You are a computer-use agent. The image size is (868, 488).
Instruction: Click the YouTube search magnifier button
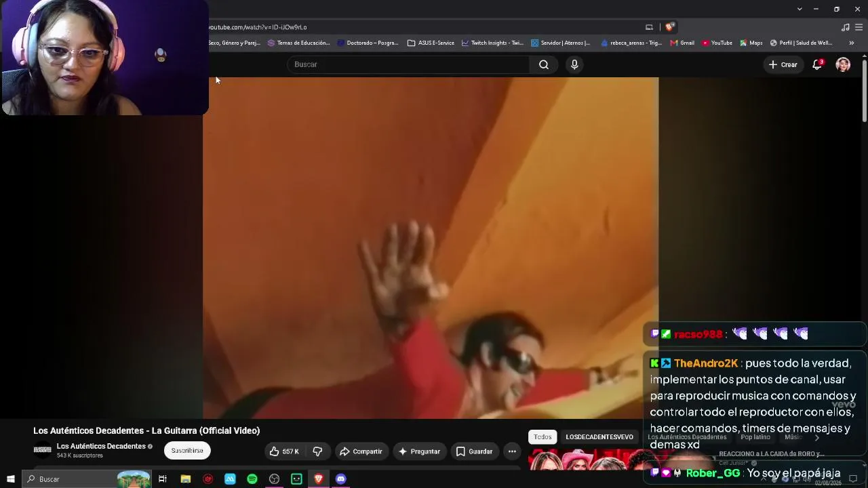(x=544, y=64)
